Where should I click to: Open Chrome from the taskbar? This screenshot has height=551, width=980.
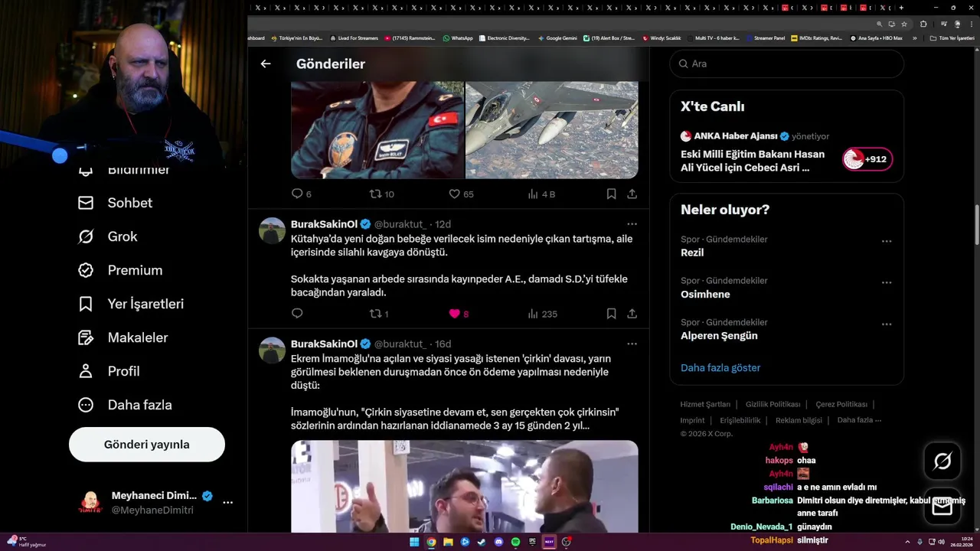(431, 542)
